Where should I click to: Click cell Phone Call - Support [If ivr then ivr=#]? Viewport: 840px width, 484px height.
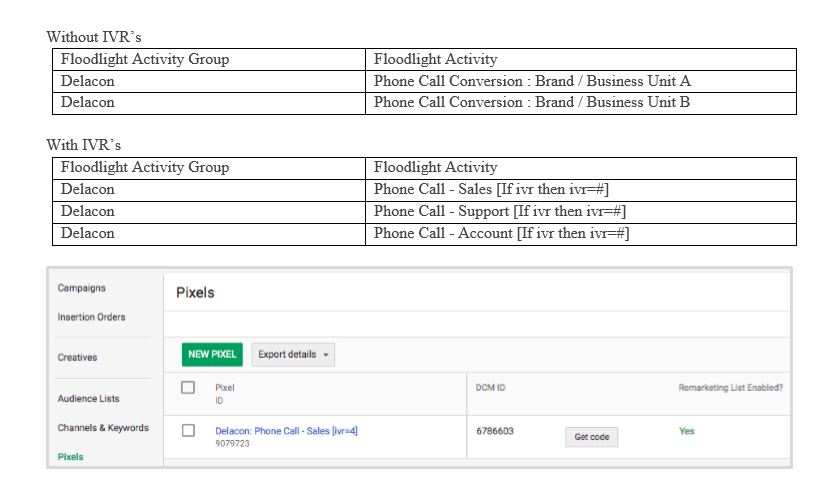tap(581, 212)
